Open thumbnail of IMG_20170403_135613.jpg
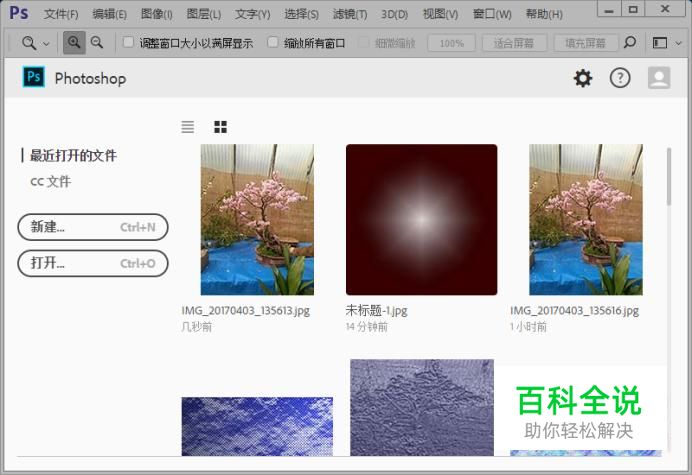This screenshot has width=692, height=475. tap(257, 219)
